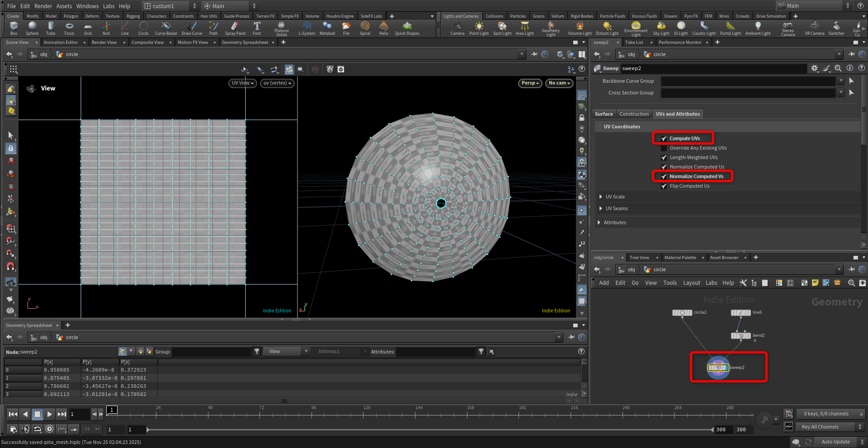Image resolution: width=868 pixels, height=448 pixels.
Task: Expand the UV Scale section
Action: (600, 197)
